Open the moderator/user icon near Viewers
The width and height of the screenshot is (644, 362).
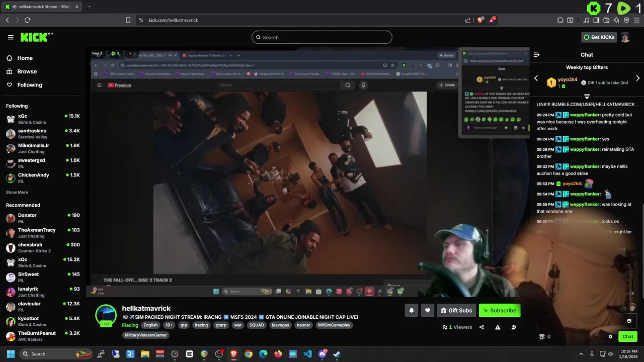tap(514, 327)
